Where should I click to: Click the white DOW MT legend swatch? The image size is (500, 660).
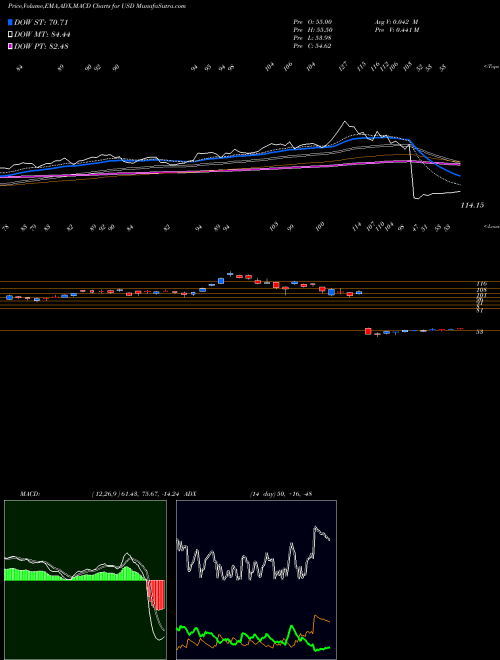pyautogui.click(x=10, y=35)
